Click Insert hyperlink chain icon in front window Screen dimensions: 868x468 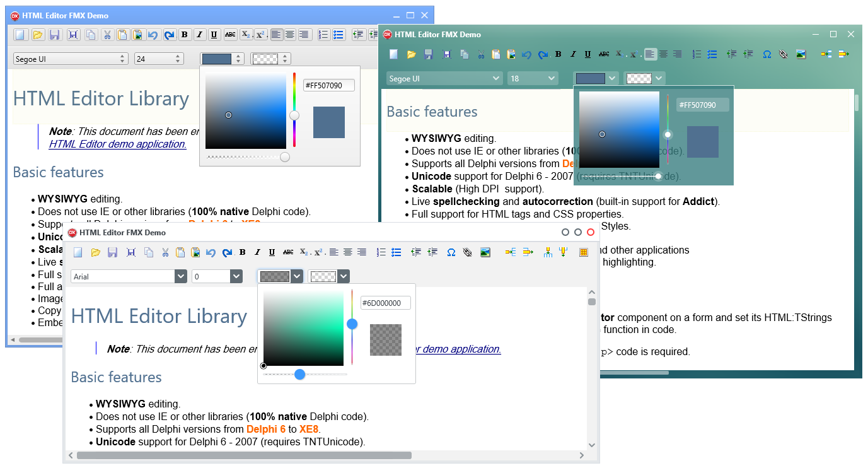[467, 252]
